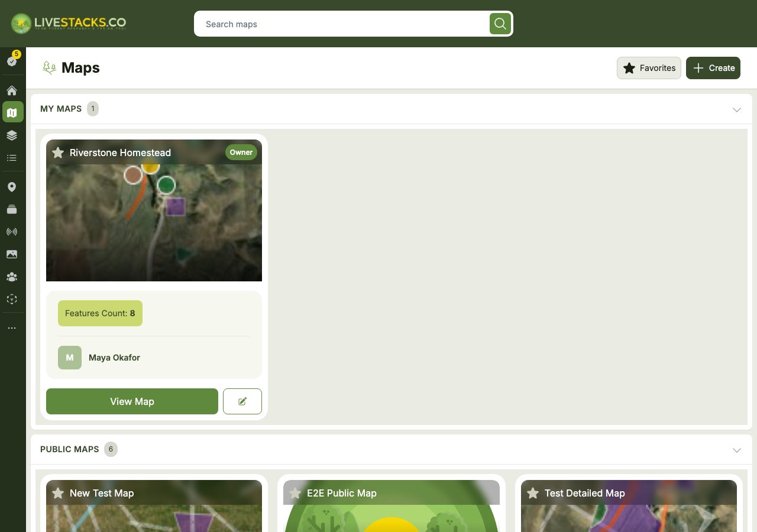This screenshot has width=757, height=532.
Task: Click the MY MAPS heading
Action: [x=61, y=109]
